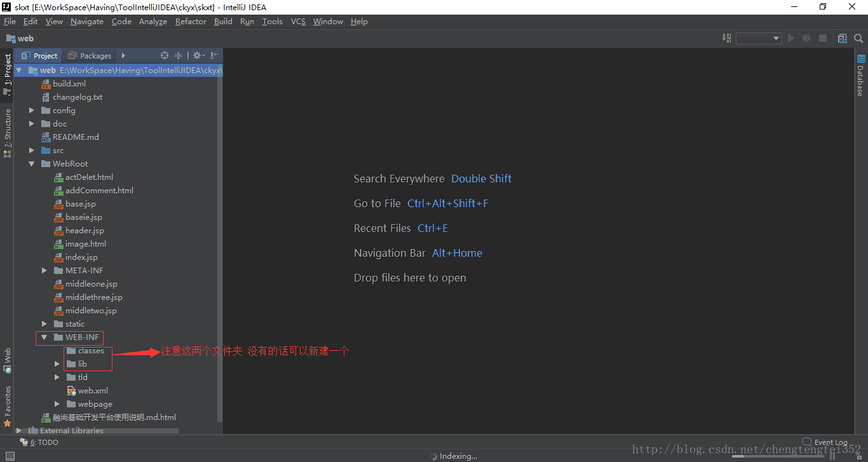Open the Refactor menu

click(191, 22)
